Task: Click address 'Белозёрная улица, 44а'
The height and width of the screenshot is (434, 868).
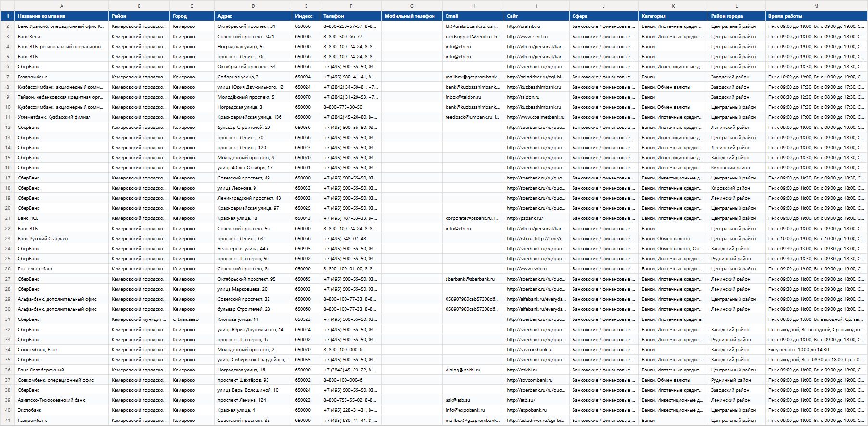Action: click(253, 249)
